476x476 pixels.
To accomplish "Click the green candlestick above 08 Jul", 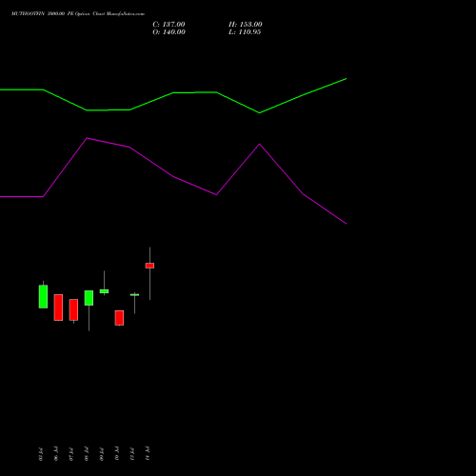I will [89, 298].
